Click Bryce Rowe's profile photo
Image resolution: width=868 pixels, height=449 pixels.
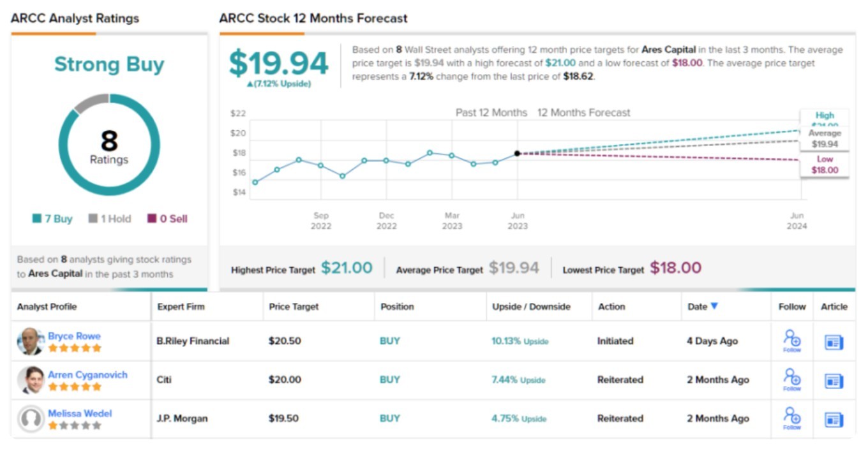click(31, 341)
